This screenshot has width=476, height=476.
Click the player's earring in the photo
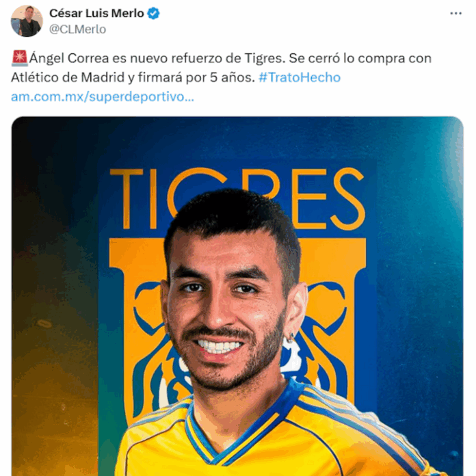click(x=292, y=337)
